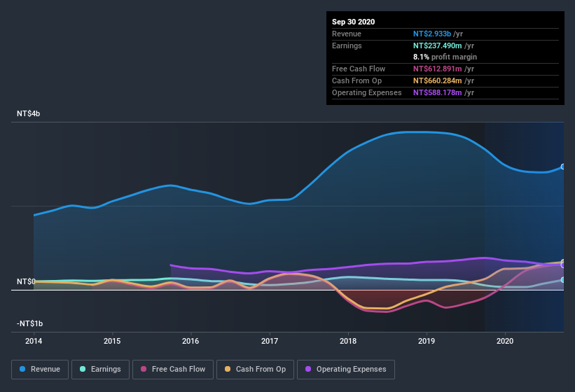This screenshot has height=392, width=575.
Task: Click the Revenue label in the tooltip
Action: (x=347, y=34)
